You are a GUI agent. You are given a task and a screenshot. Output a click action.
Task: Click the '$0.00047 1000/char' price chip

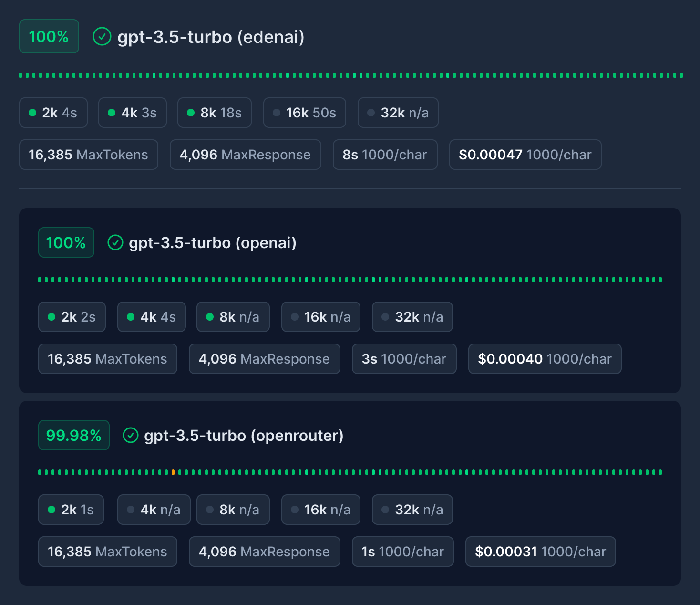pyautogui.click(x=525, y=155)
